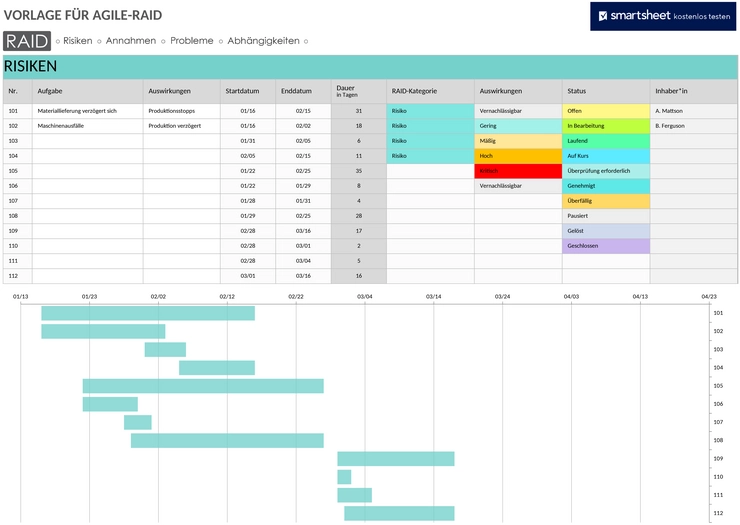740x525 pixels.
Task: Click the 'B. Ferguson' owner cell
Action: [x=694, y=126]
